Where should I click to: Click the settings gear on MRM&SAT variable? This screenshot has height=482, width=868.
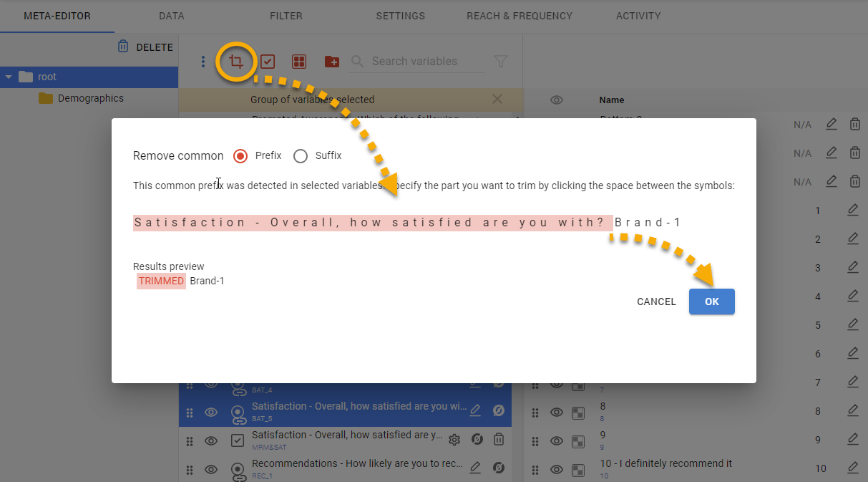tap(454, 440)
